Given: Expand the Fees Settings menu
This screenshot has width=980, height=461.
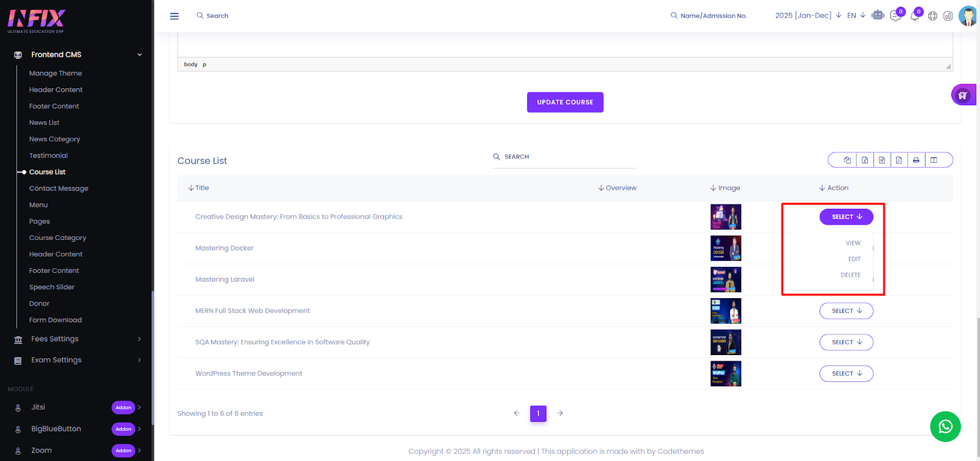Looking at the screenshot, I should click(140, 339).
